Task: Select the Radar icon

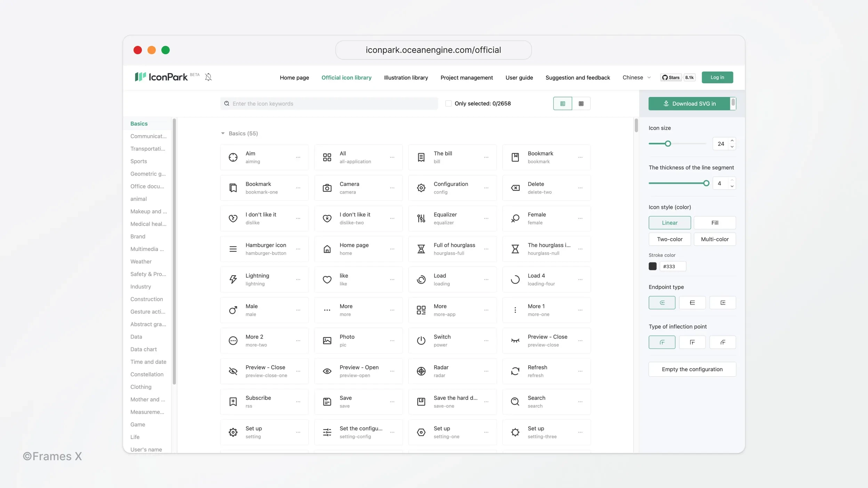Action: pyautogui.click(x=421, y=371)
